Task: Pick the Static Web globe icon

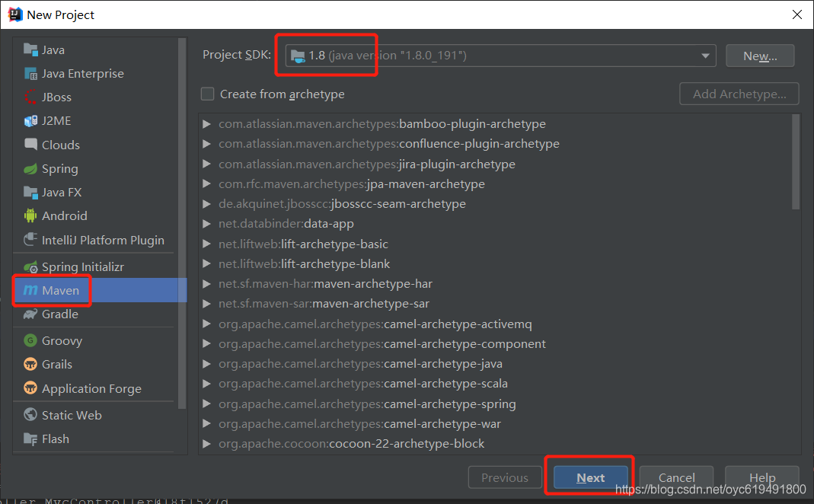Action: (30, 415)
